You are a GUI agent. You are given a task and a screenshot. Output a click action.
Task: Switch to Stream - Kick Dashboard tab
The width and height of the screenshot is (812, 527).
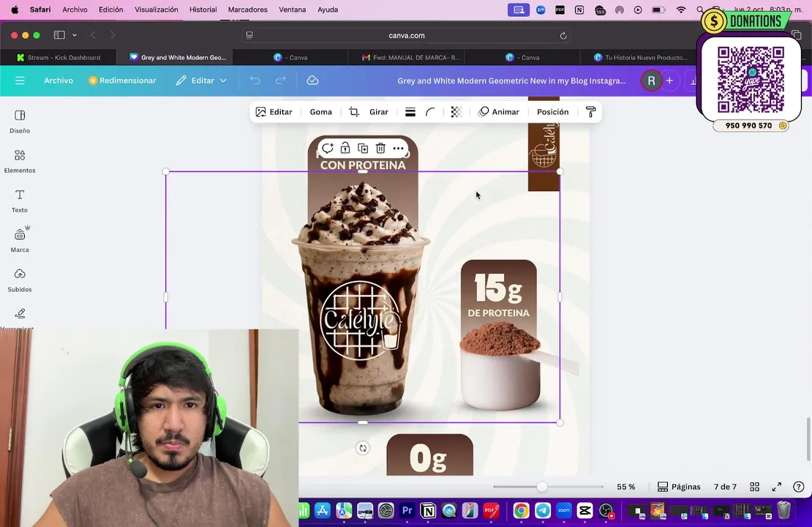click(59, 58)
